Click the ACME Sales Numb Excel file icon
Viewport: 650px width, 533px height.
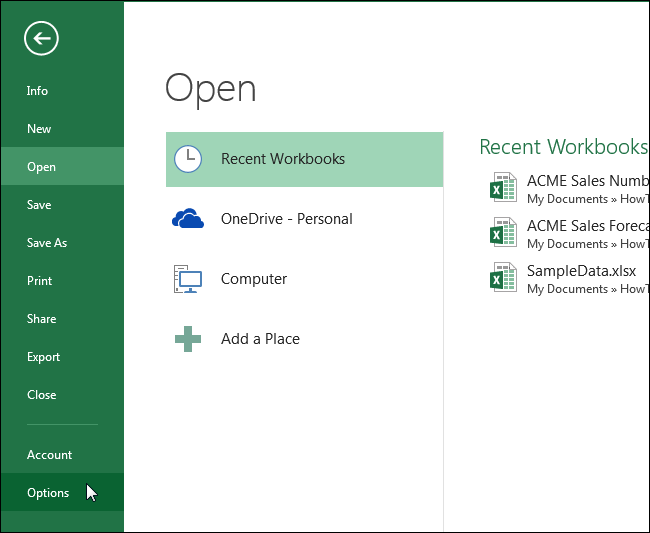[503, 187]
